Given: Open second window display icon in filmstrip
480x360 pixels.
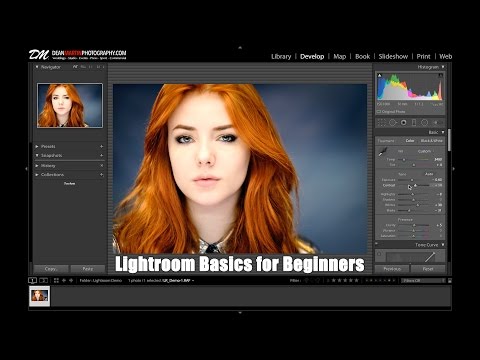Looking at the screenshot, I should (44, 280).
